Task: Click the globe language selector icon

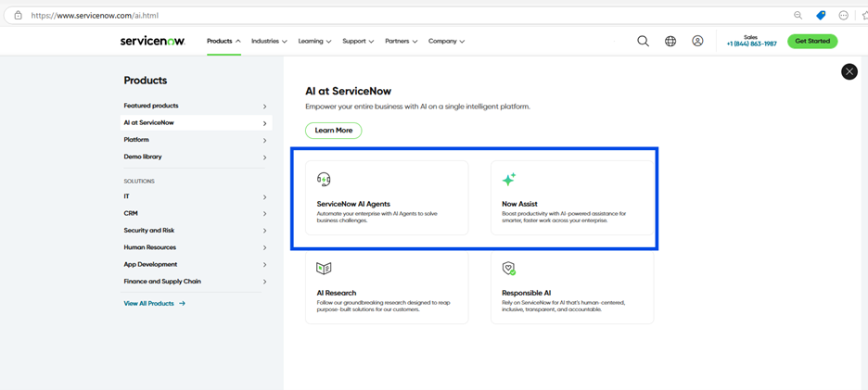Action: pyautogui.click(x=670, y=41)
